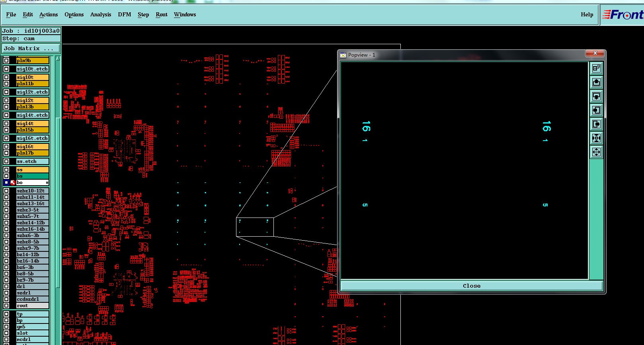Select the pln11b layer name

pos(33,84)
